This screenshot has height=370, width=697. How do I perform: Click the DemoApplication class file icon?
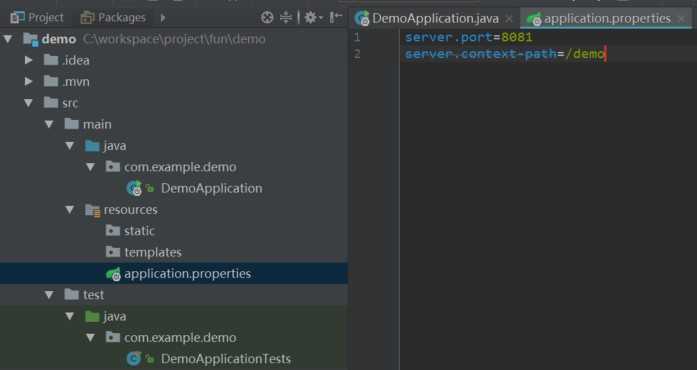click(x=134, y=188)
